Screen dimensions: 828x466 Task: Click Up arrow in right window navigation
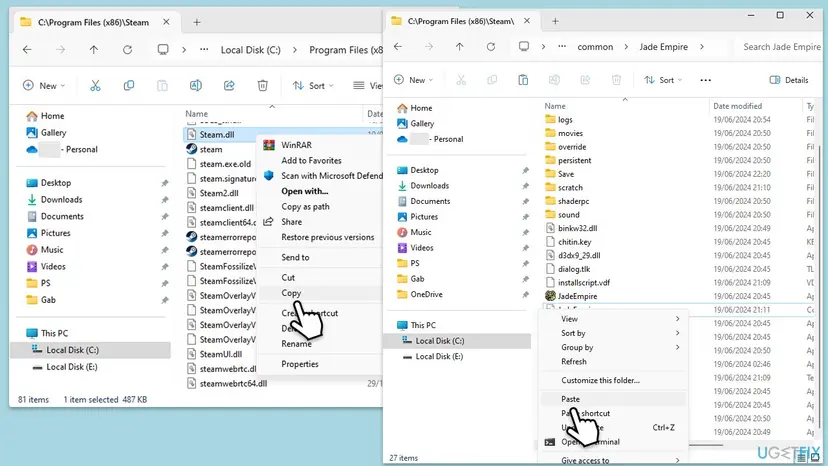coord(459,46)
